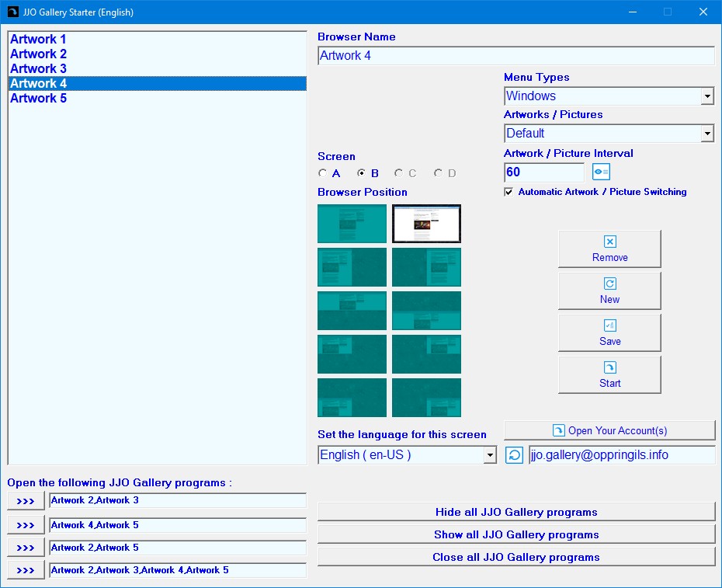Launch the Artwork 4,Artwork 5 group
Image resolution: width=722 pixels, height=588 pixels.
point(26,526)
